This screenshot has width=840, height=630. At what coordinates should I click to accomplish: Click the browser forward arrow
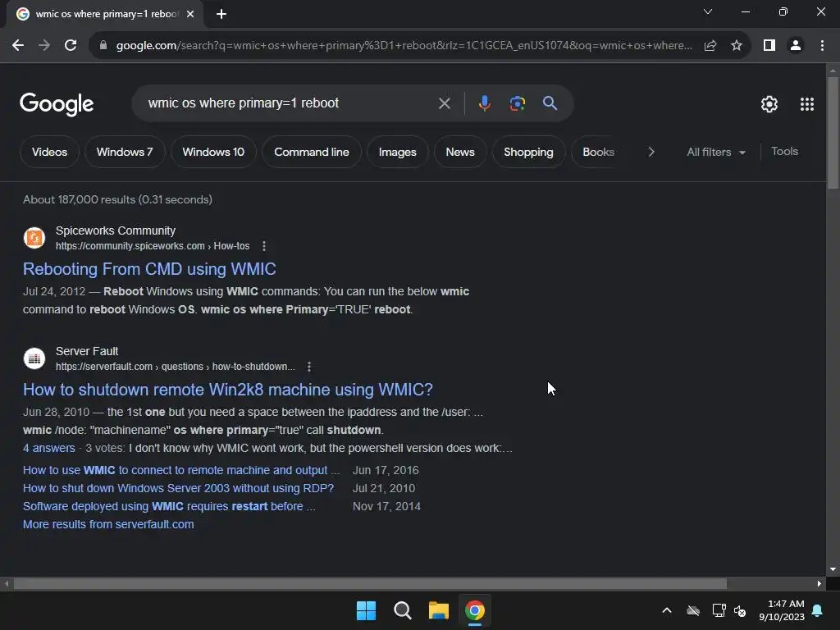click(x=44, y=46)
